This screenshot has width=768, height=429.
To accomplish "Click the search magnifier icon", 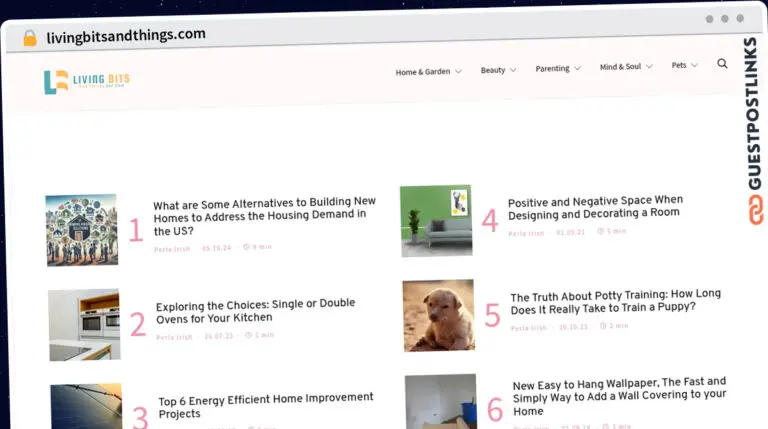I will click(x=722, y=64).
